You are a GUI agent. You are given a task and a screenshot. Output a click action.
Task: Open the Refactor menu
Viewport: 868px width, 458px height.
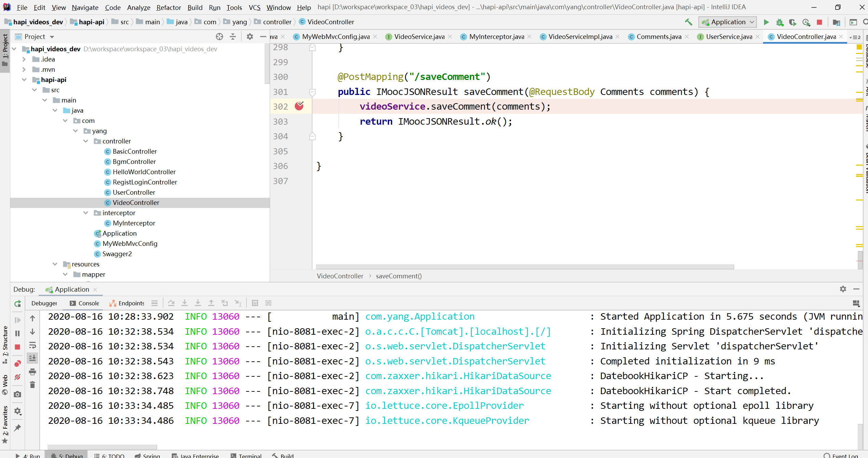pos(168,7)
